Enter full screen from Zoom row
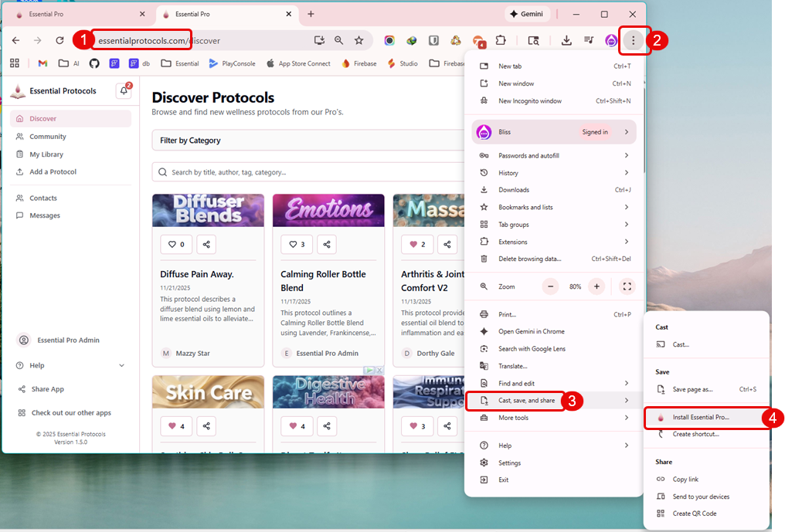Screen dimensions: 785x532 click(x=627, y=286)
